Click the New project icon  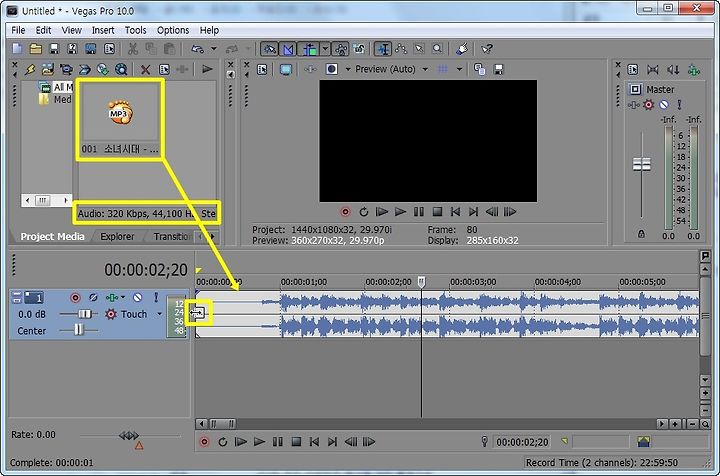[17, 49]
